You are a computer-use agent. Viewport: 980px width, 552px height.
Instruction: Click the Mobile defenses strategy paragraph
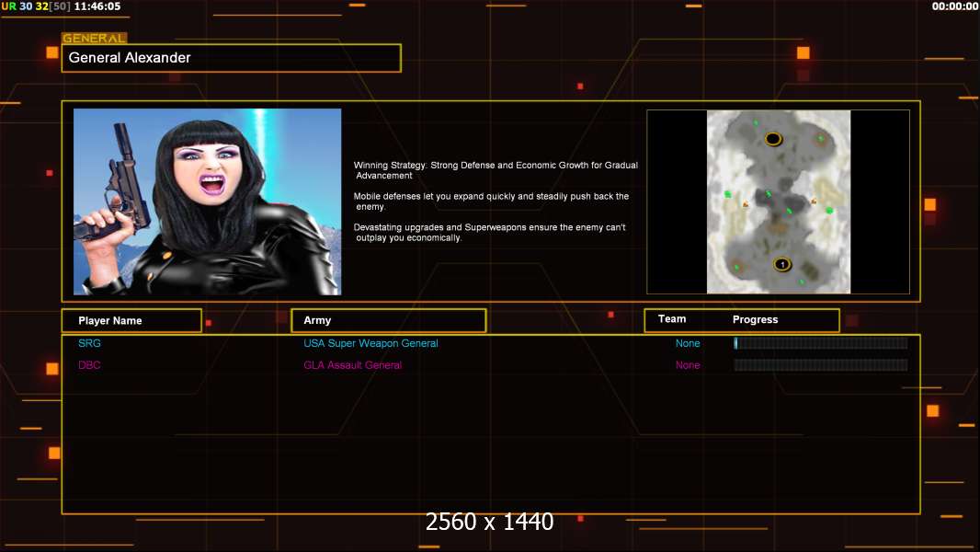pos(491,201)
